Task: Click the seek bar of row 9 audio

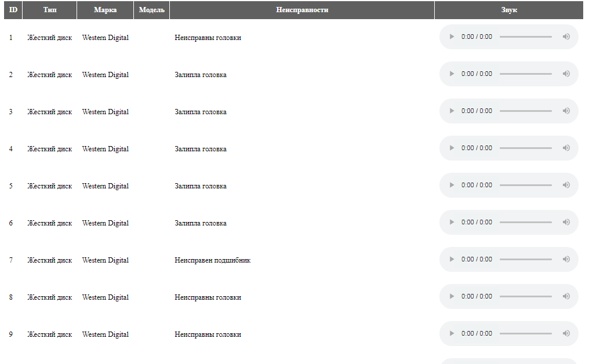Action: click(525, 334)
